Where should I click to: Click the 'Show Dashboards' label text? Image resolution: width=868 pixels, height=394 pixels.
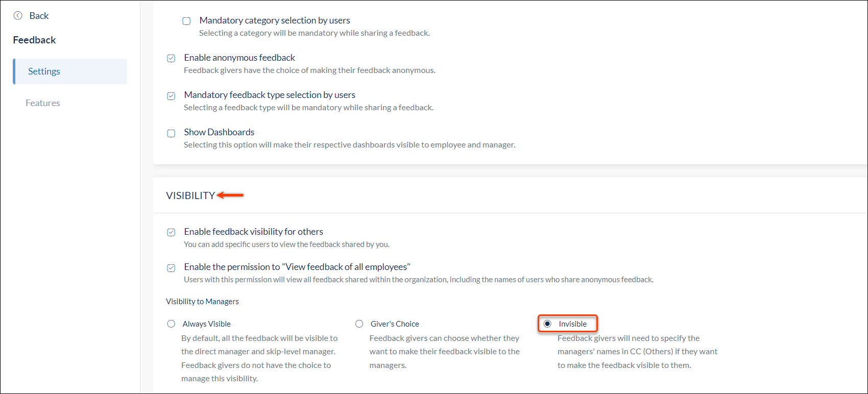click(x=219, y=132)
